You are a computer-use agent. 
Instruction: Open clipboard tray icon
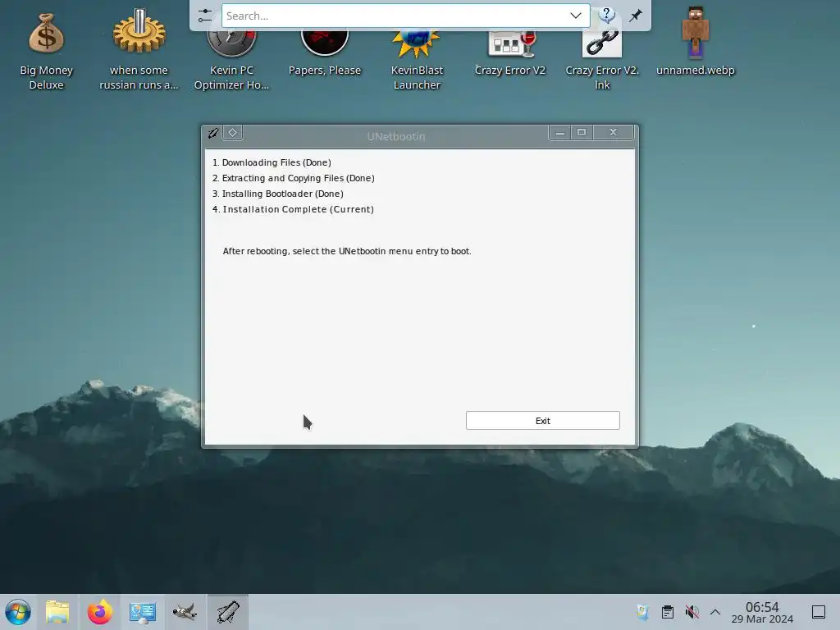[668, 612]
